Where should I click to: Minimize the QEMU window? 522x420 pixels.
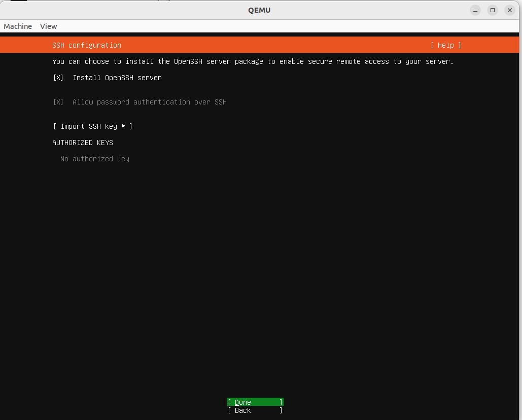pos(475,10)
